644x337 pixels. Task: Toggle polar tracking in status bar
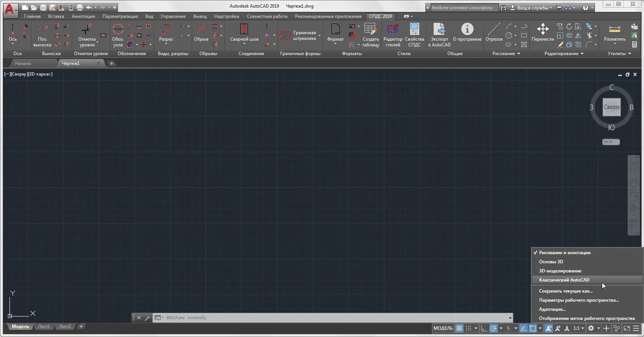[493, 328]
